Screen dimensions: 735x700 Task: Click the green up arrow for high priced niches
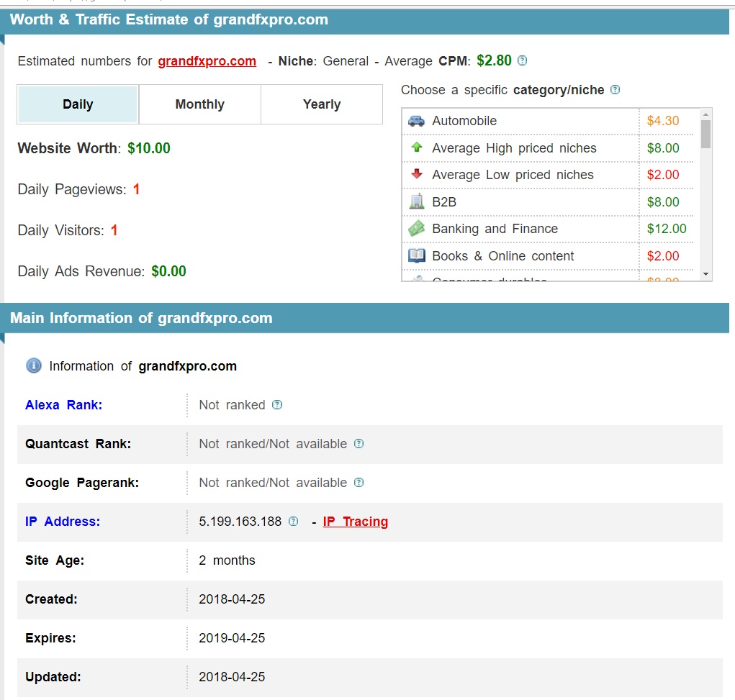tap(416, 147)
